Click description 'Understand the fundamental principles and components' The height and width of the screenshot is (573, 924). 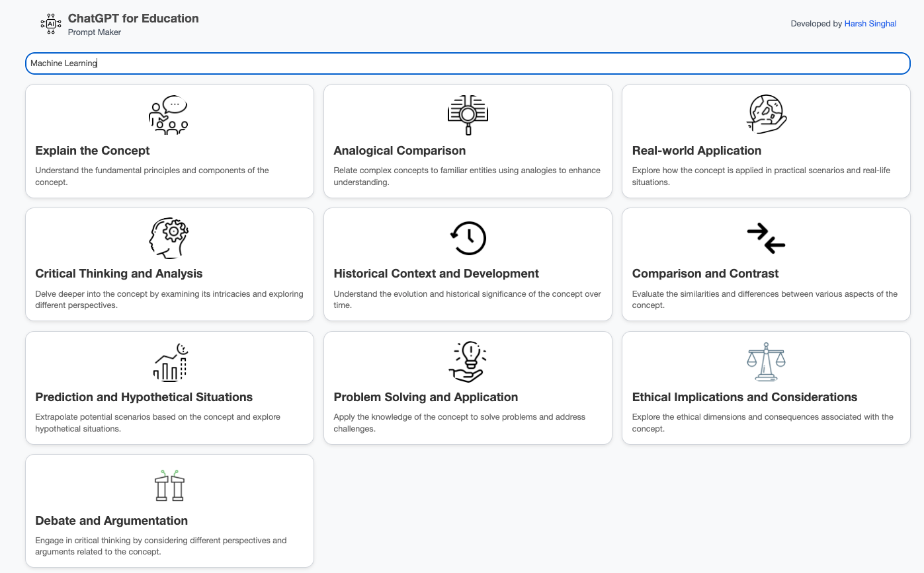coord(152,176)
